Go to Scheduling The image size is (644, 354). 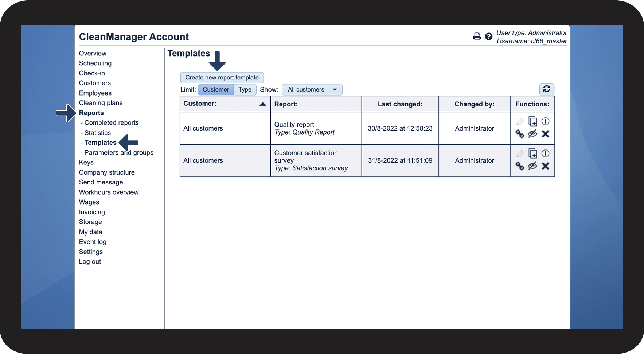click(x=95, y=63)
